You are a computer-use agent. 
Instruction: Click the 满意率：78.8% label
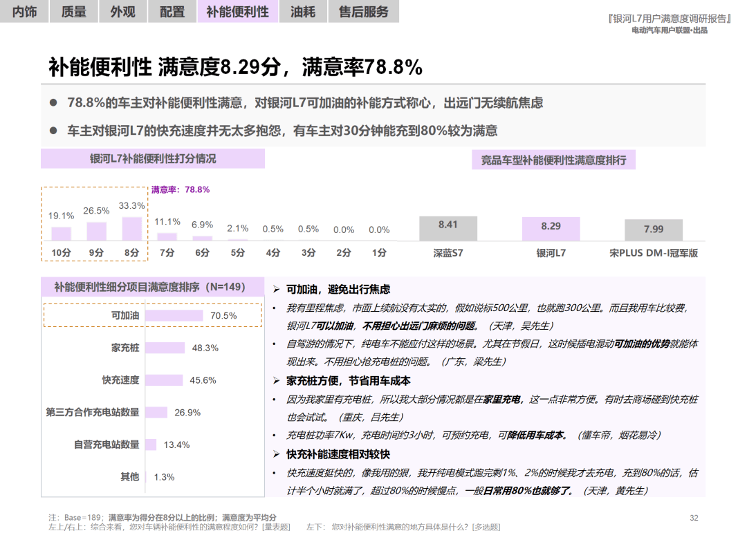181,189
